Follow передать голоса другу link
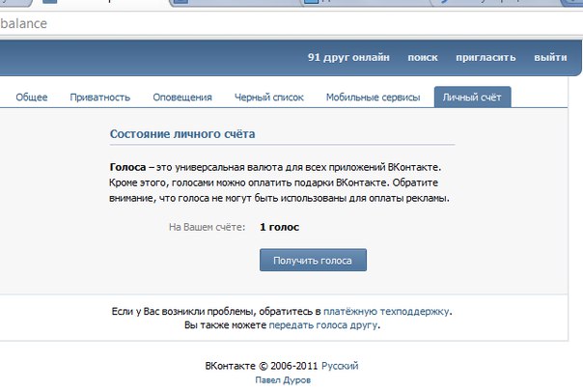 [323, 325]
